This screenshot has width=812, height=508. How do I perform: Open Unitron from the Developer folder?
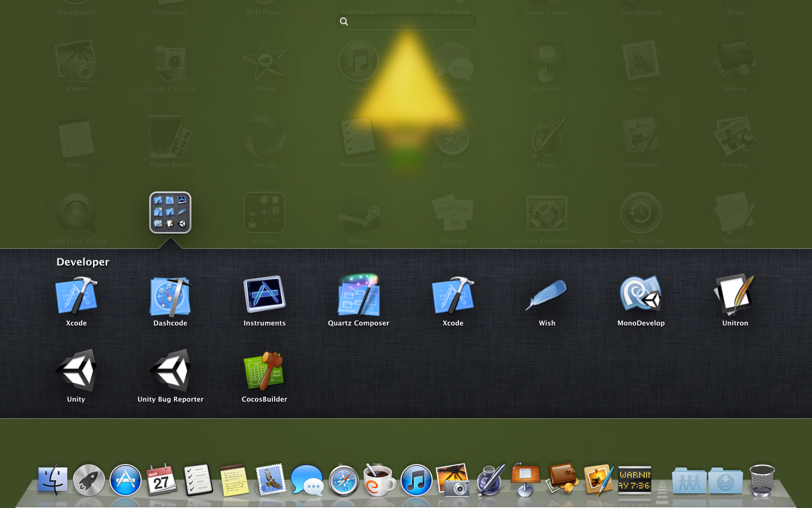coord(735,295)
